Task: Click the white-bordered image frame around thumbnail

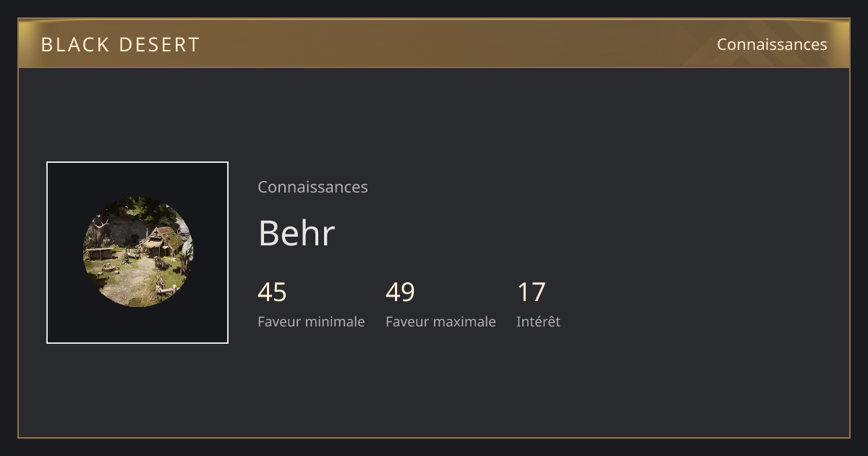Action: (137, 253)
